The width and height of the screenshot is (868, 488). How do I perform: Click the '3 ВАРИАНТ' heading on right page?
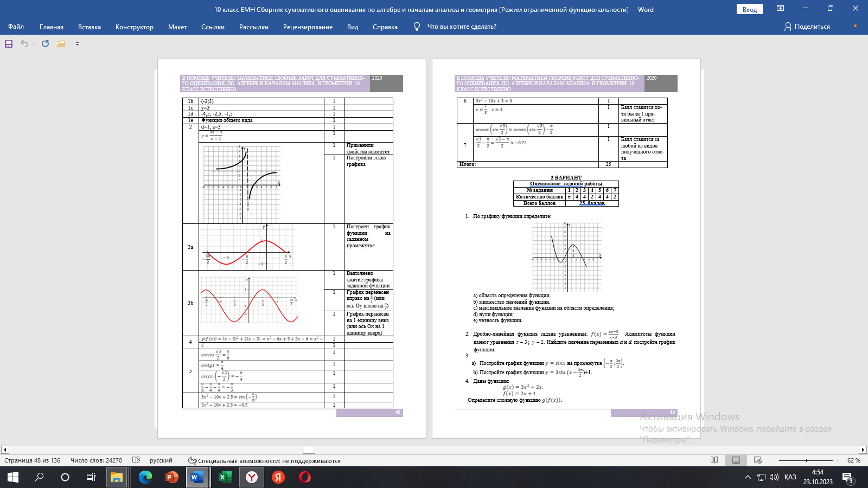click(566, 177)
